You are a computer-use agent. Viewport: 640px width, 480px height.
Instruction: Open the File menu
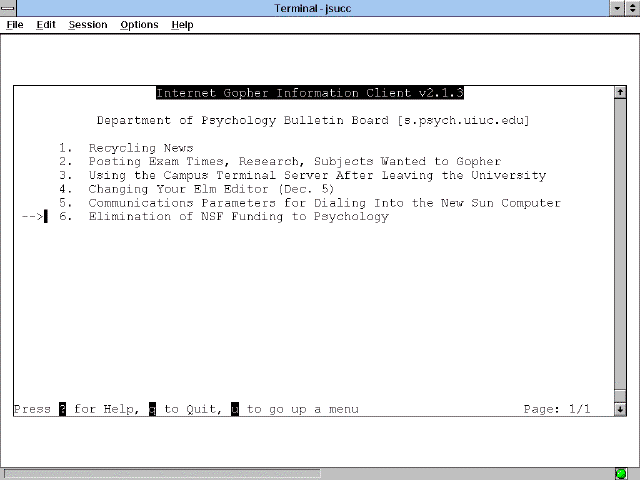click(15, 25)
